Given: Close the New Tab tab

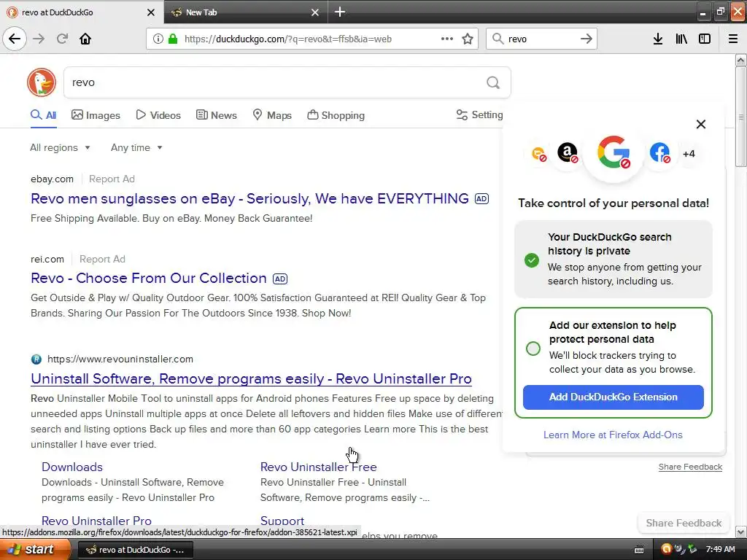Looking at the screenshot, I should pyautogui.click(x=315, y=12).
